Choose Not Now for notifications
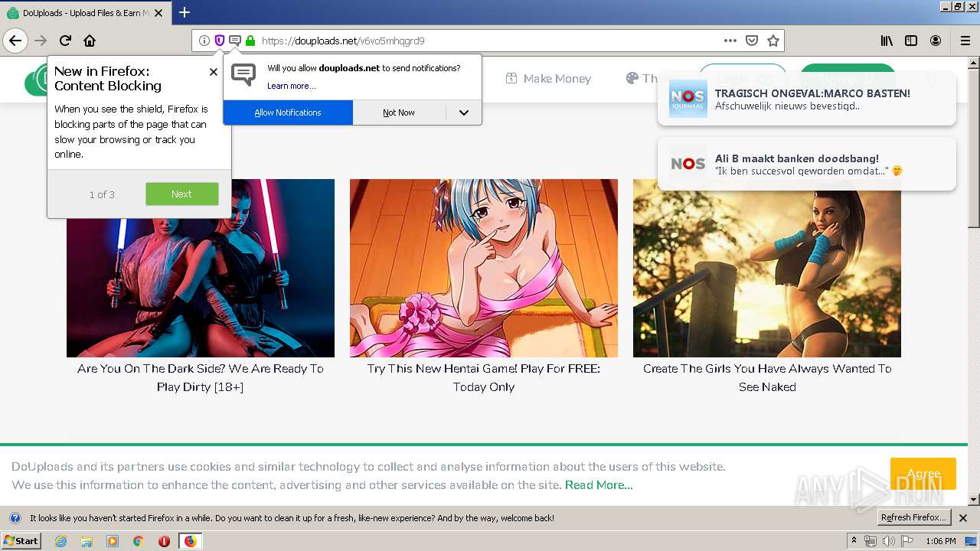The width and height of the screenshot is (980, 551). pos(399,112)
